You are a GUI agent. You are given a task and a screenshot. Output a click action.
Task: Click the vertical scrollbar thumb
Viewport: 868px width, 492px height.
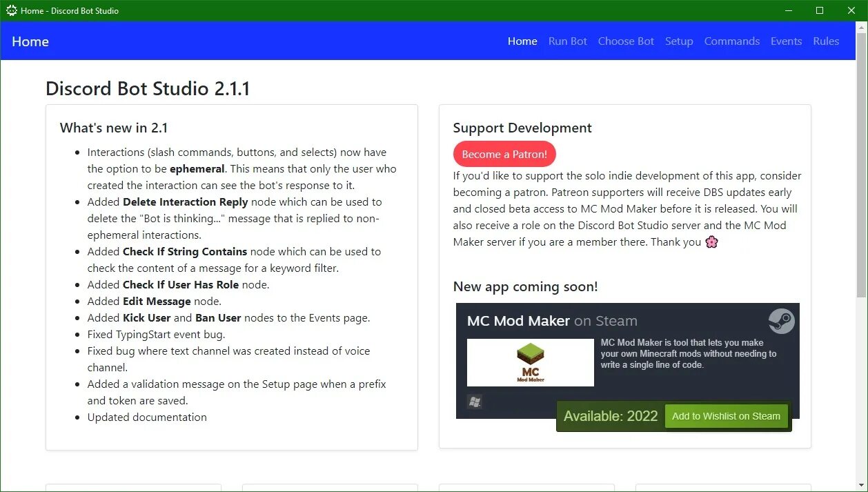(861, 166)
